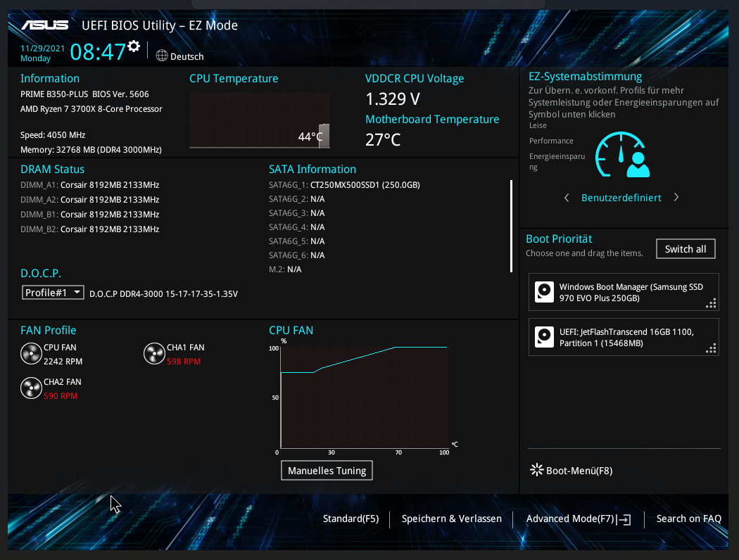Screen dimensions: 739x560
Task: Grab drag handle of JetFlash Transcend entry
Action: [711, 348]
